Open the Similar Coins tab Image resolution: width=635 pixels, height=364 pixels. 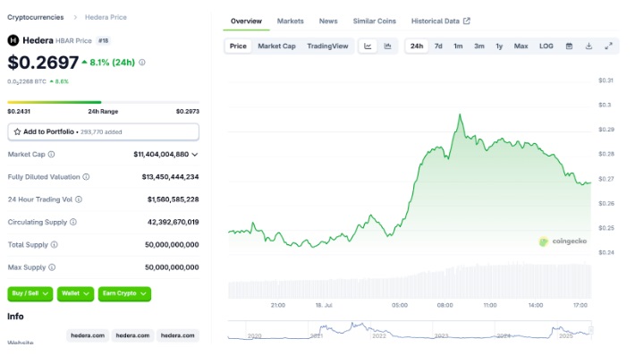pyautogui.click(x=374, y=21)
